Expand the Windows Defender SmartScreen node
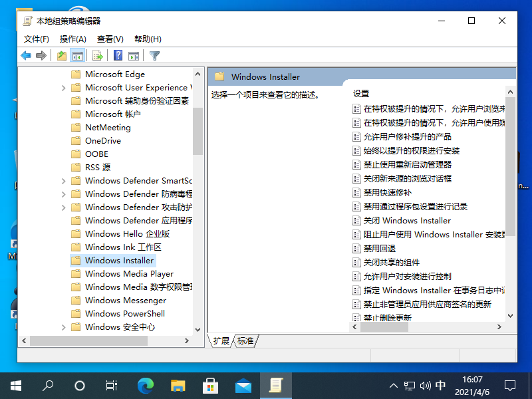The height and width of the screenshot is (399, 532). [64, 181]
